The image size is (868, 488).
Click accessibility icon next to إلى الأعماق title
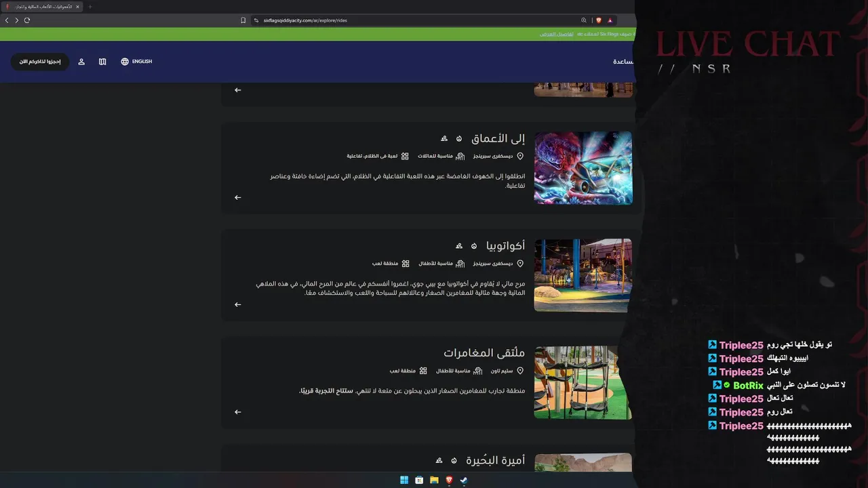(444, 138)
